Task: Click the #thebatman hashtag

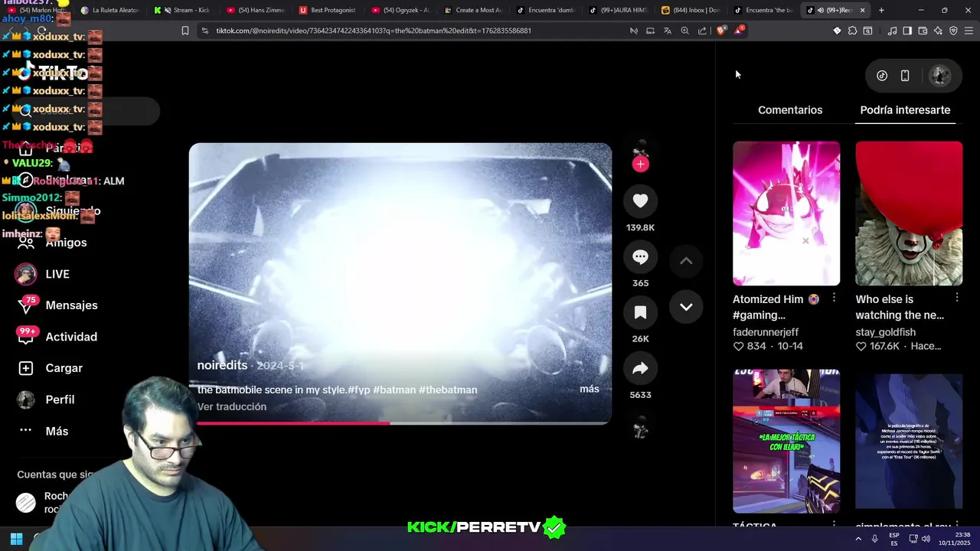Action: pos(448,390)
